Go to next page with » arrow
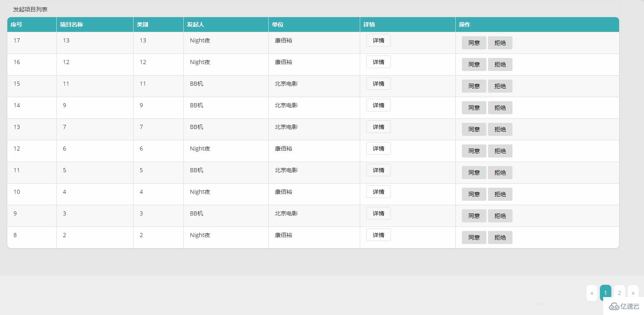The height and width of the screenshot is (315, 644). [633, 293]
